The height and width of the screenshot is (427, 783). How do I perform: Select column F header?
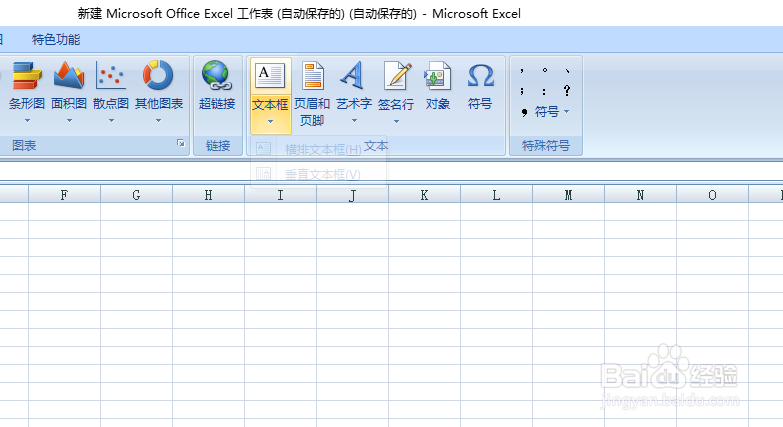[64, 195]
